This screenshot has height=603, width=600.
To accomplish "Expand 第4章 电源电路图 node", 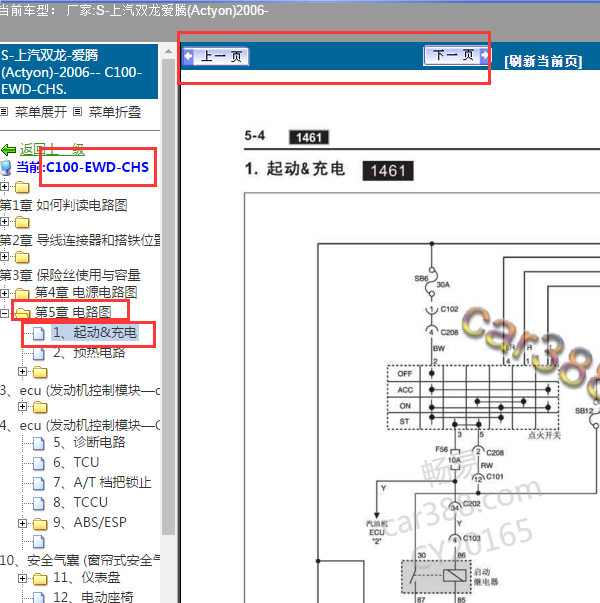I will tap(4, 293).
